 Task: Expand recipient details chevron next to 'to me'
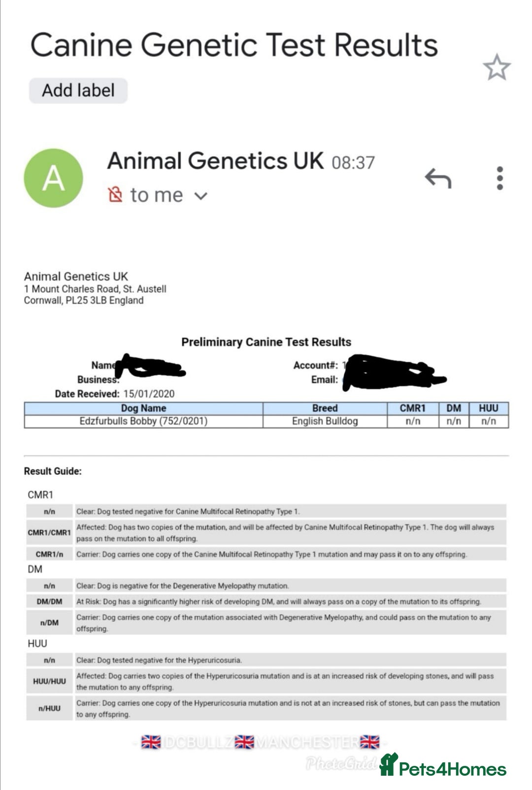[200, 196]
